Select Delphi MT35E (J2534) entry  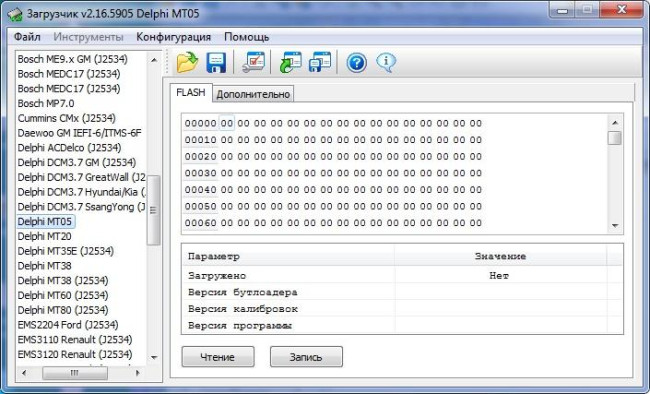coord(65,251)
